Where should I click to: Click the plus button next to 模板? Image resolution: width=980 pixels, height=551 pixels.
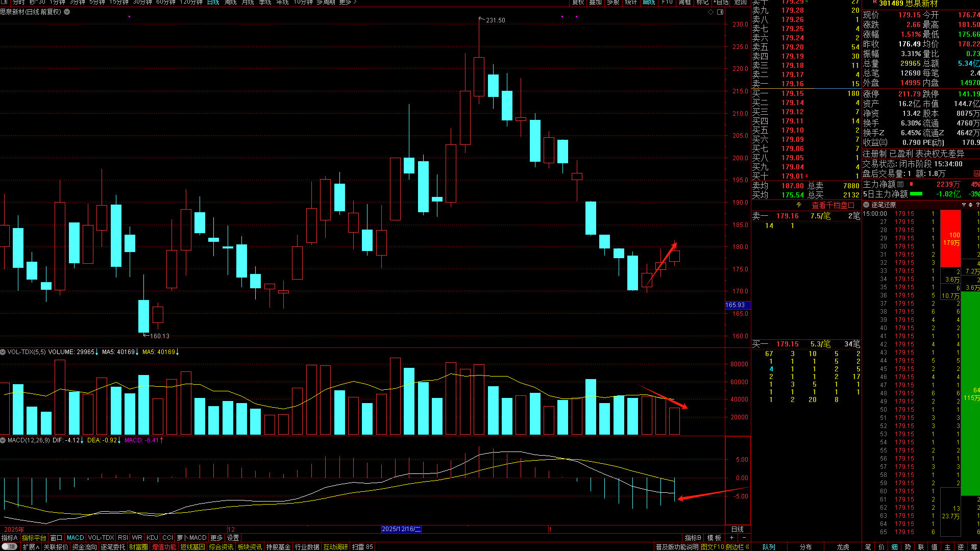[732, 538]
